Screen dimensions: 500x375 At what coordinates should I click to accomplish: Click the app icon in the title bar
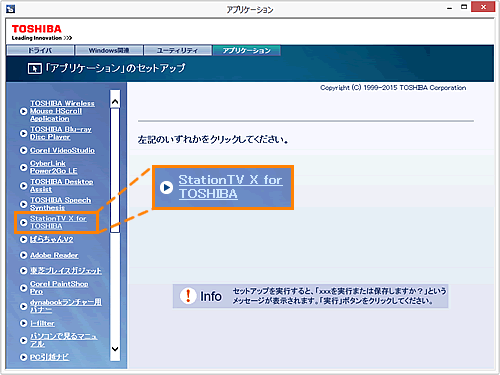10,9
